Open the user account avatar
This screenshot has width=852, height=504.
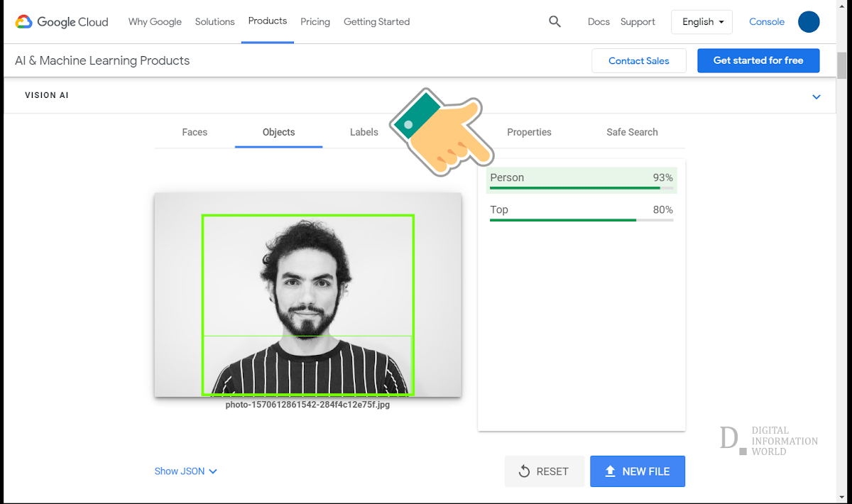pos(809,22)
